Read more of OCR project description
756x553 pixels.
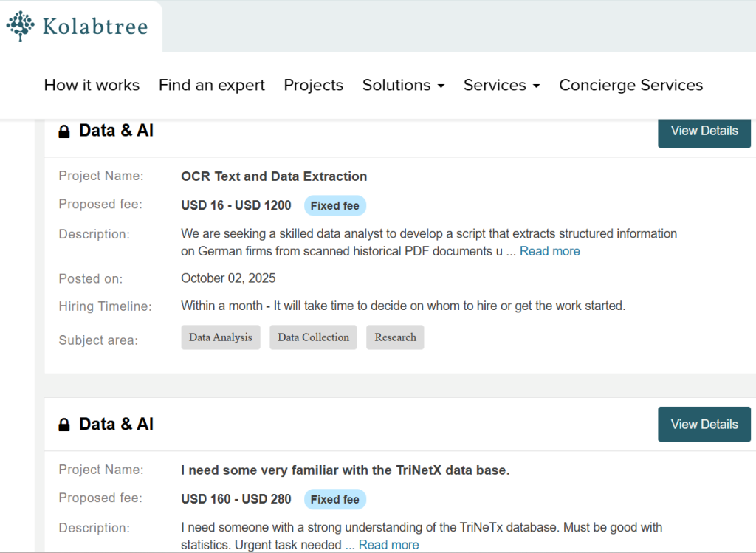[x=549, y=252]
